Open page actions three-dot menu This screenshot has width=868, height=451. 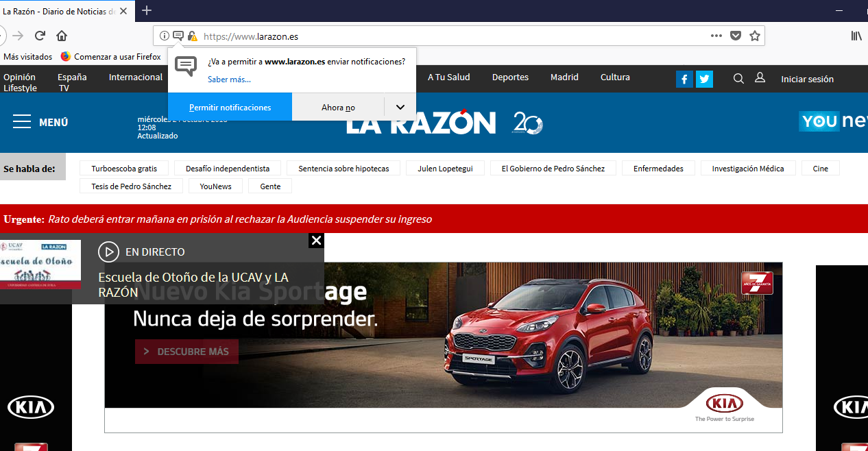(x=716, y=36)
